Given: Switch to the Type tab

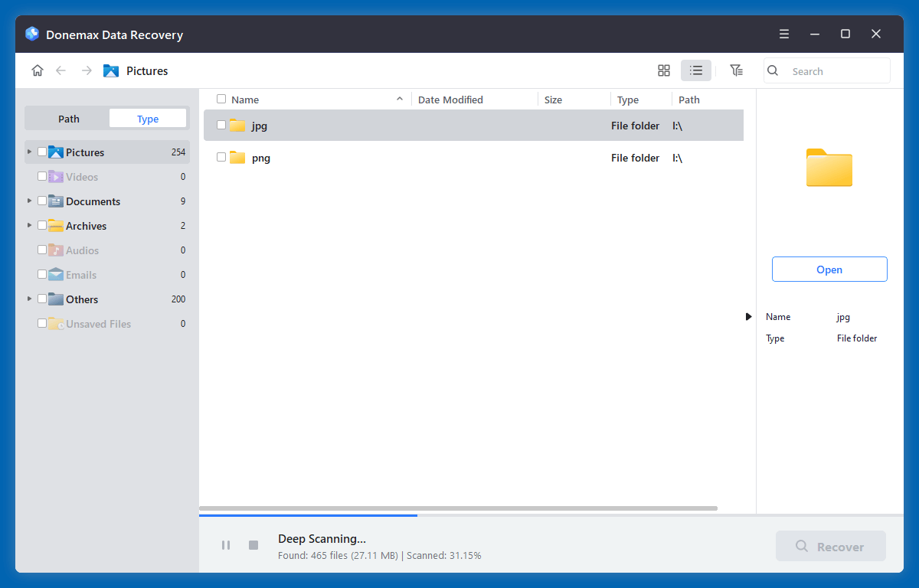Looking at the screenshot, I should pyautogui.click(x=147, y=118).
